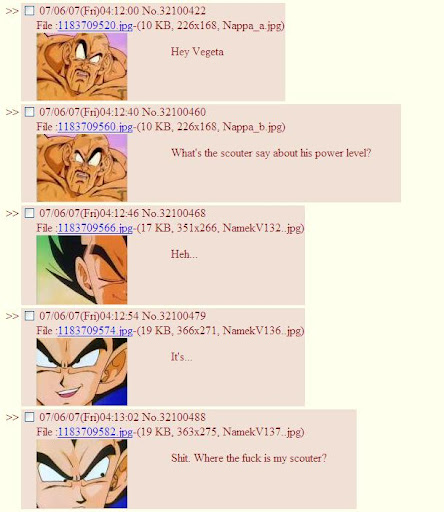Open file link 1183709566.jpg
This screenshot has height=512, width=444.
pyautogui.click(x=95, y=228)
